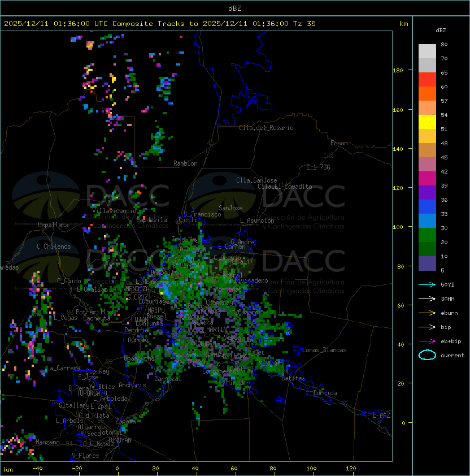Click the 'Carrizal' map label
470x476 pixels.
point(167,379)
